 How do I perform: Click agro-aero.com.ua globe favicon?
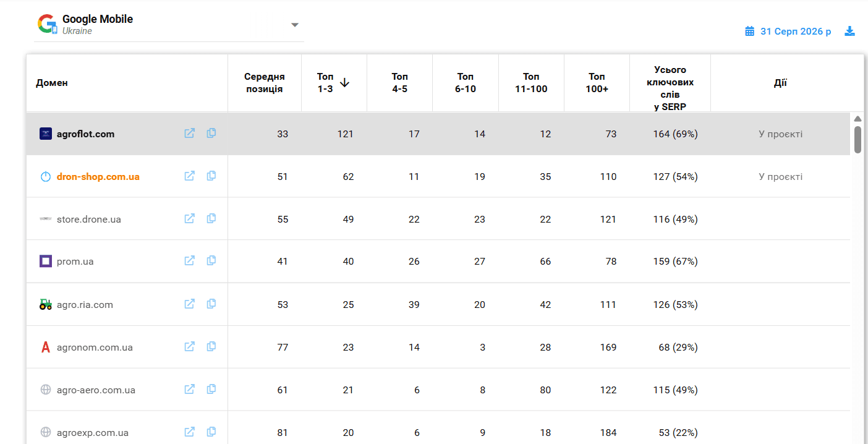46,390
